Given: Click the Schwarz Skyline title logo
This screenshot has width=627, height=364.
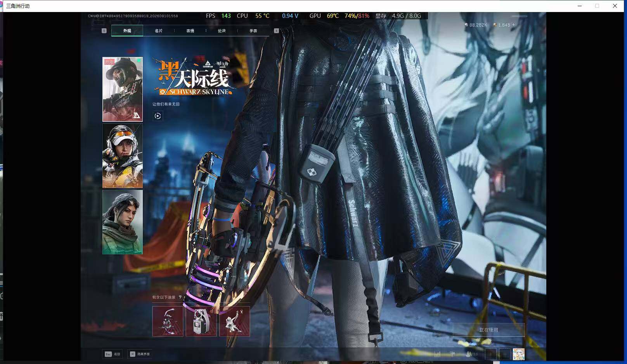Looking at the screenshot, I should click(194, 77).
